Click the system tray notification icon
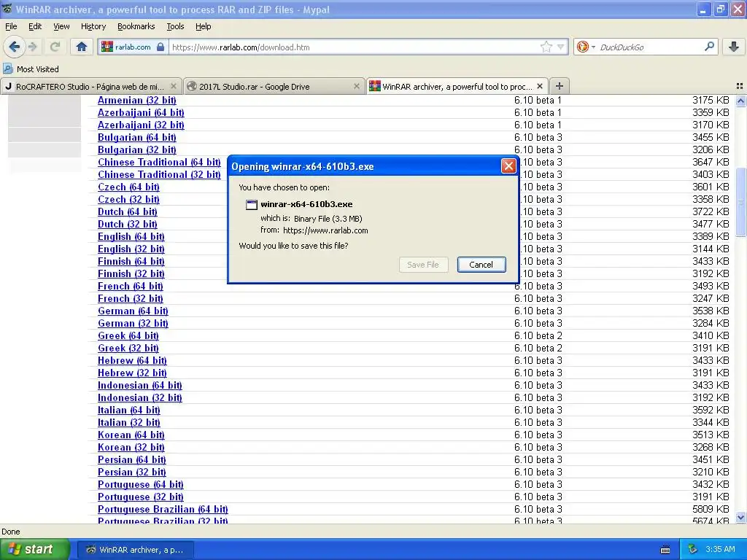747x560 pixels. [x=693, y=550]
